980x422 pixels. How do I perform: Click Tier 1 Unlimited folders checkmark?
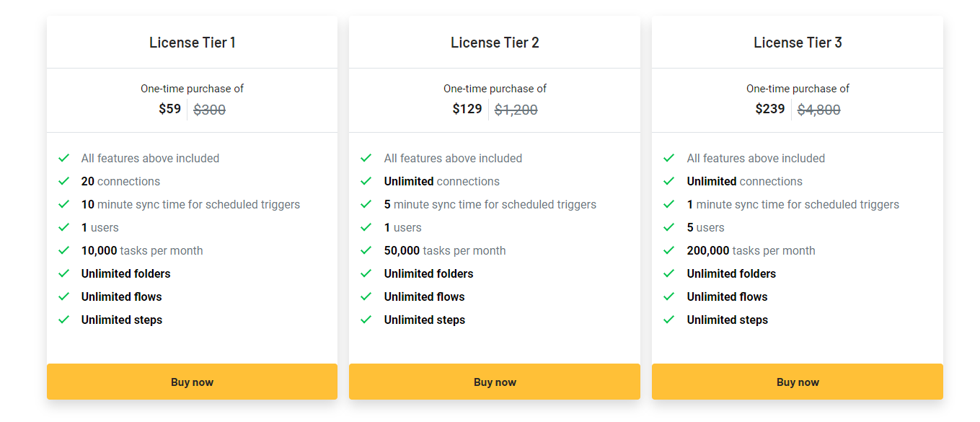tap(64, 273)
